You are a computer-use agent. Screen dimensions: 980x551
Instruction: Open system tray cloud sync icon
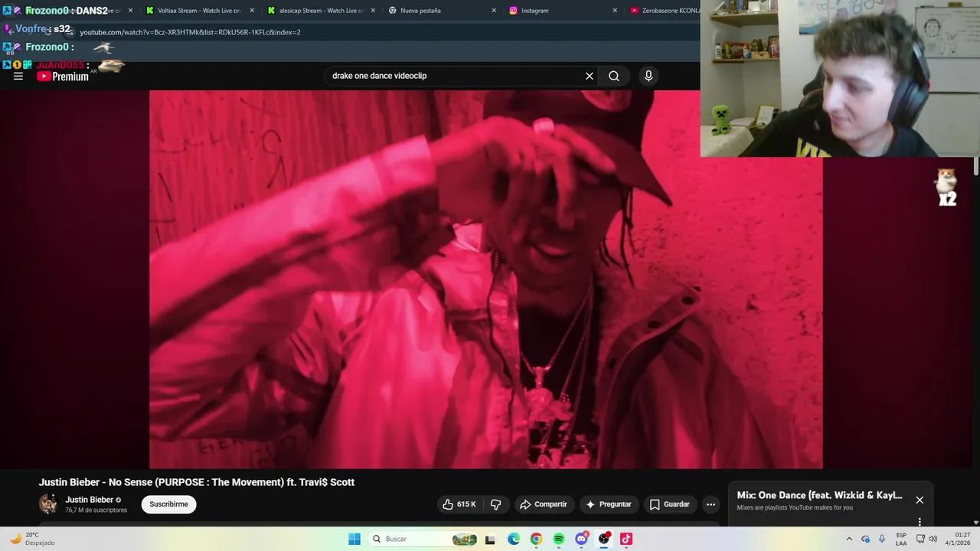[865, 539]
